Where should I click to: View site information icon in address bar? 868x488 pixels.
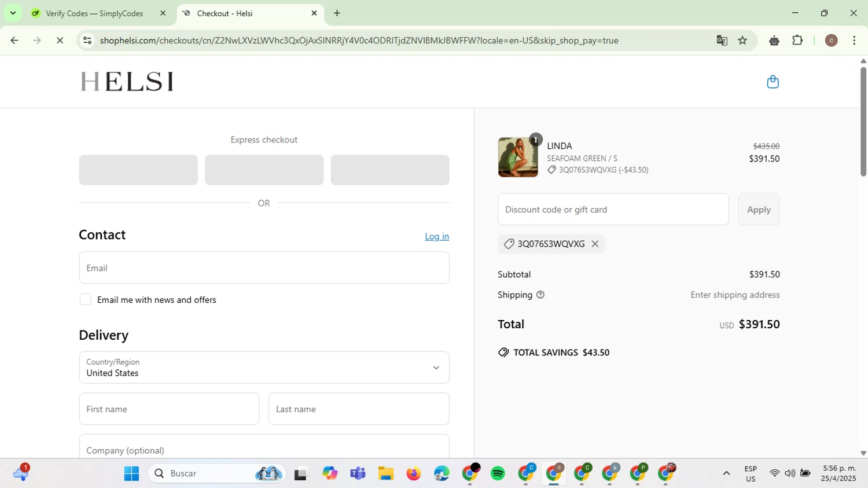[87, 41]
